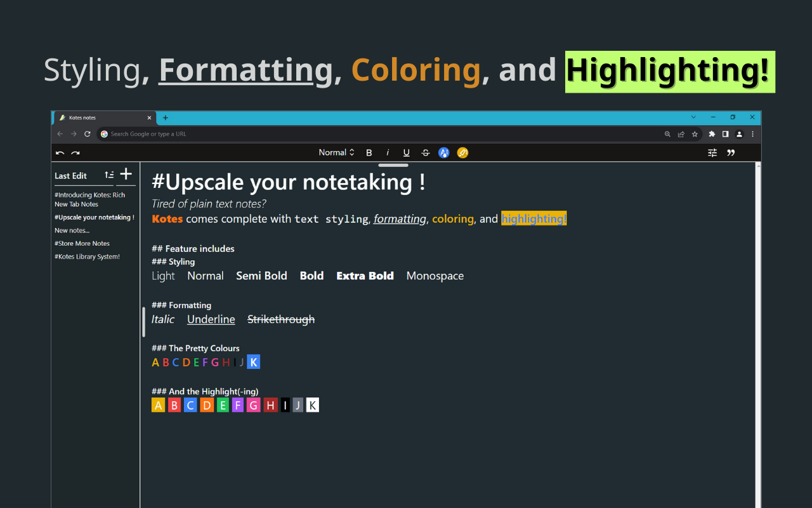Open the Normal font weight dropdown

(336, 152)
